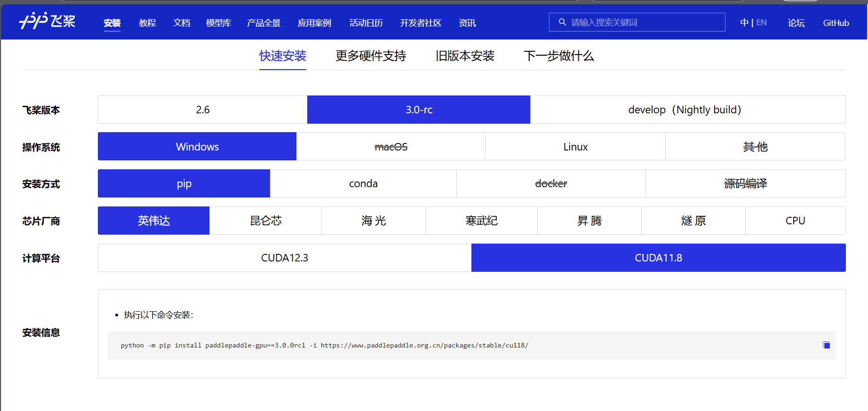Select PaddlePaddle version 2.6

pos(203,110)
